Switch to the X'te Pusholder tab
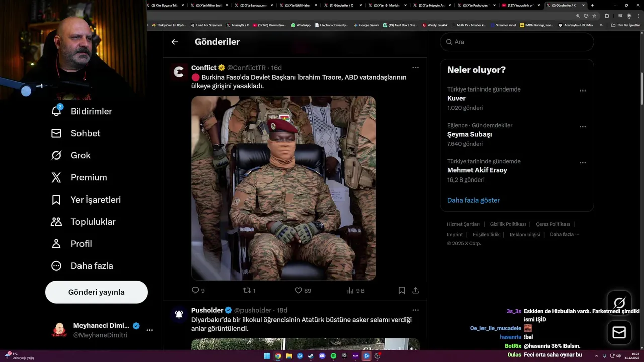 tap(477, 5)
